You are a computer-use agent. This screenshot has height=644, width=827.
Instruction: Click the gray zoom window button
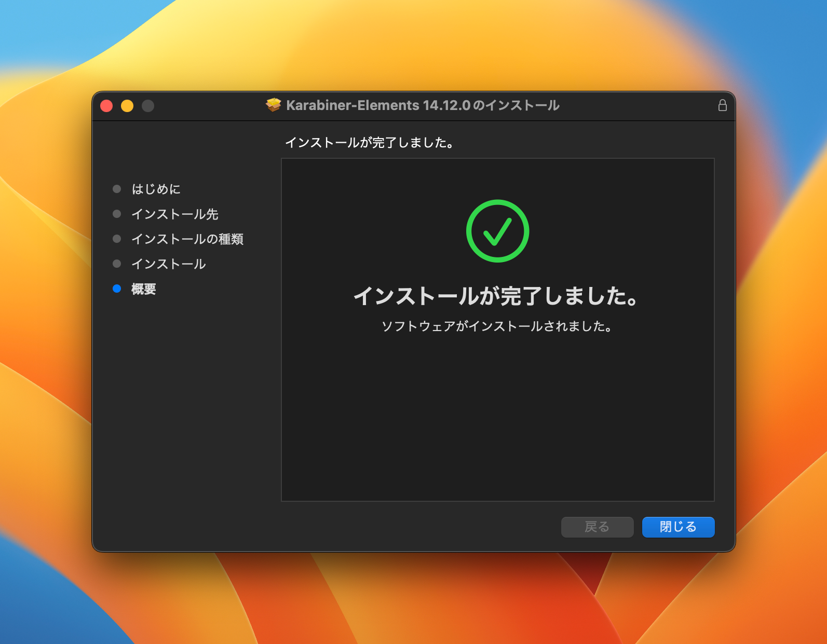[148, 106]
